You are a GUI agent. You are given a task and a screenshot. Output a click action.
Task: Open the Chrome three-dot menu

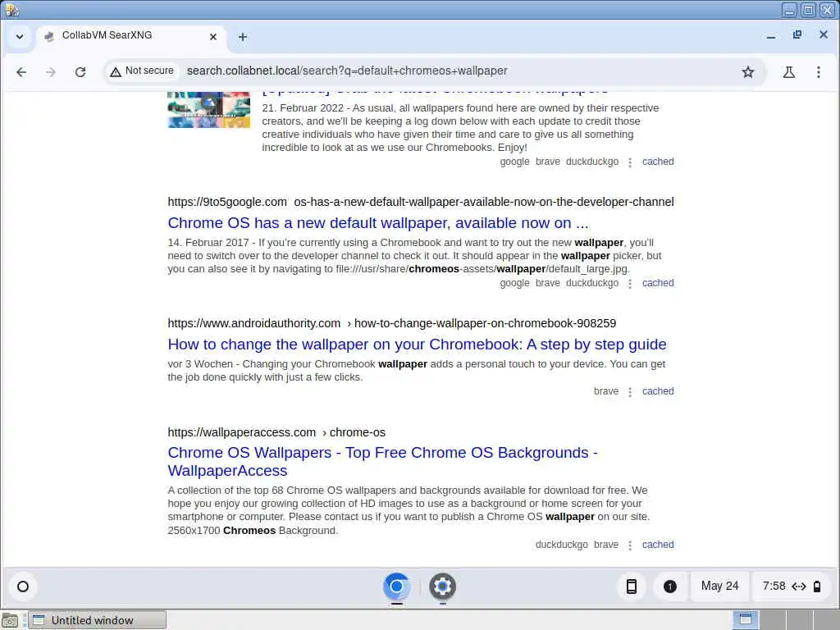point(818,72)
